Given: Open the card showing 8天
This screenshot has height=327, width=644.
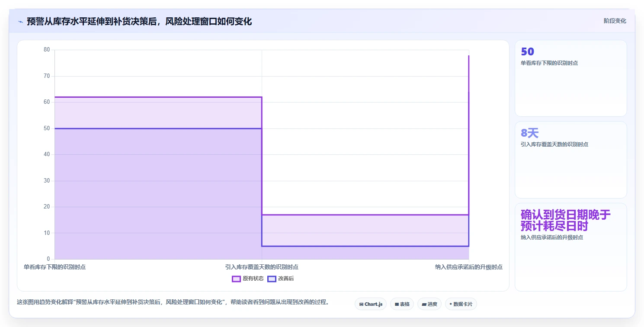Looking at the screenshot, I should (570, 160).
